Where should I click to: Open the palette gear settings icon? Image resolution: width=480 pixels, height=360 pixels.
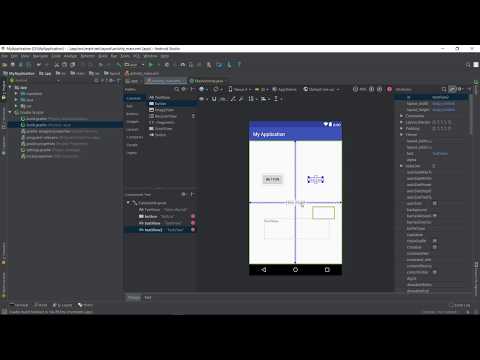pyautogui.click(x=183, y=89)
